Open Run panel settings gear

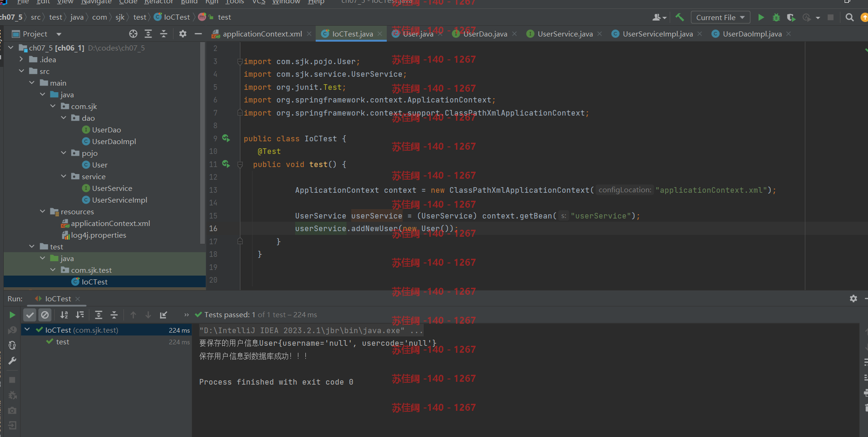854,299
